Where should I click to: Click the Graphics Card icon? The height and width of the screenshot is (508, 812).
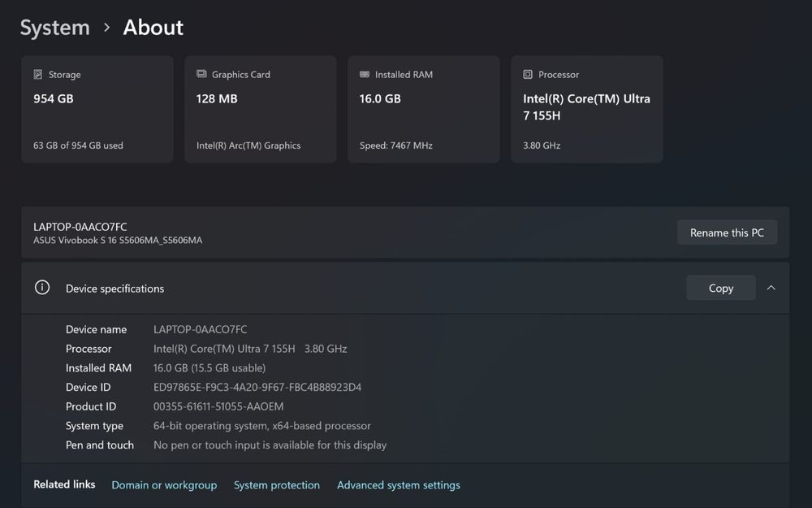point(201,74)
